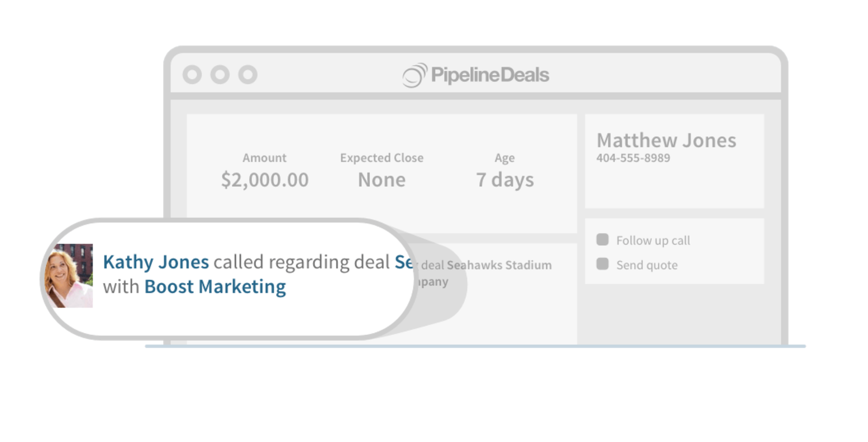This screenshot has height=442, width=868.
Task: Open Kathy Jones profile photo
Action: pos(69,276)
